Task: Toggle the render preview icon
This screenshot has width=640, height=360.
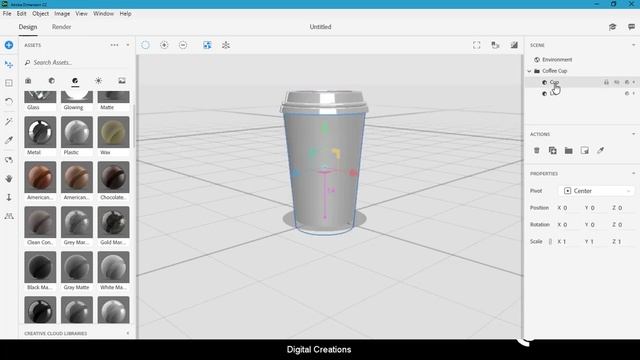Action: [514, 45]
